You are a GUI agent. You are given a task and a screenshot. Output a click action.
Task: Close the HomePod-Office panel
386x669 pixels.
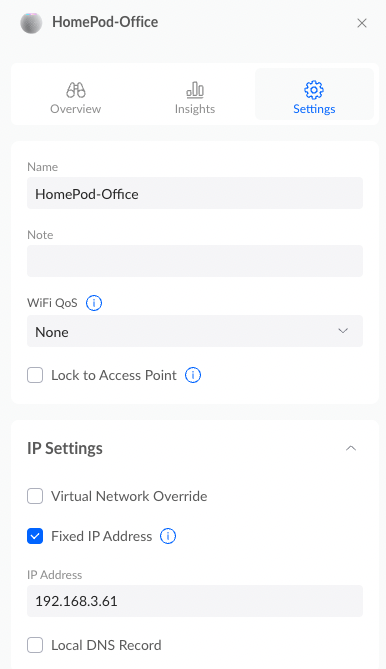pos(362,23)
